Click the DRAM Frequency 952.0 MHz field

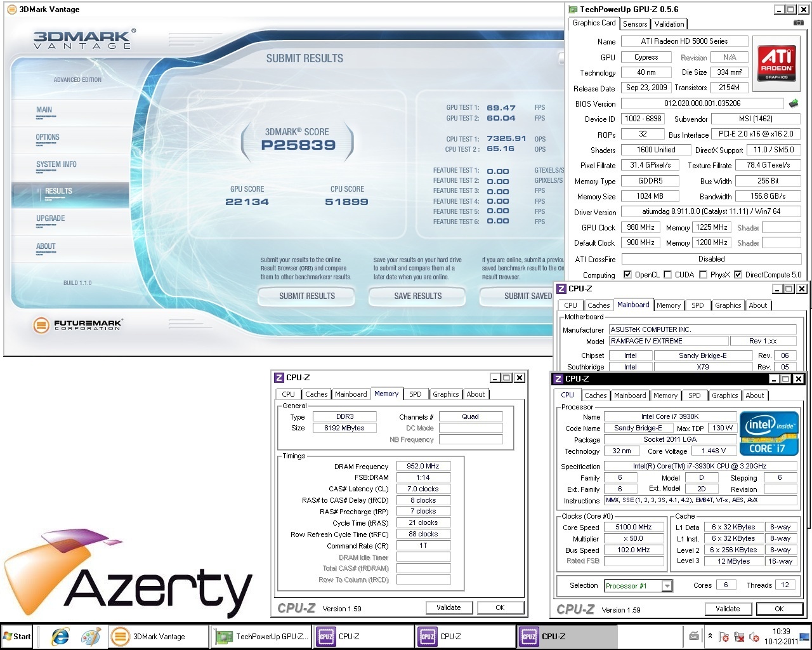423,466
